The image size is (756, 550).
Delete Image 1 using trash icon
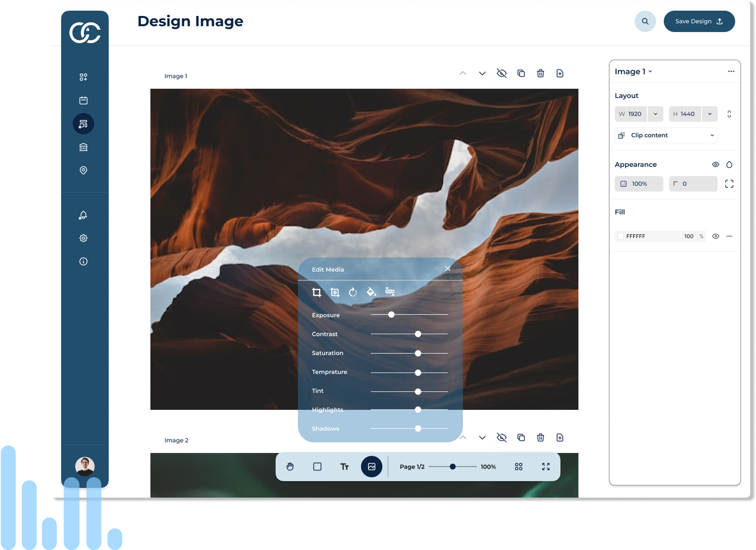pyautogui.click(x=541, y=73)
